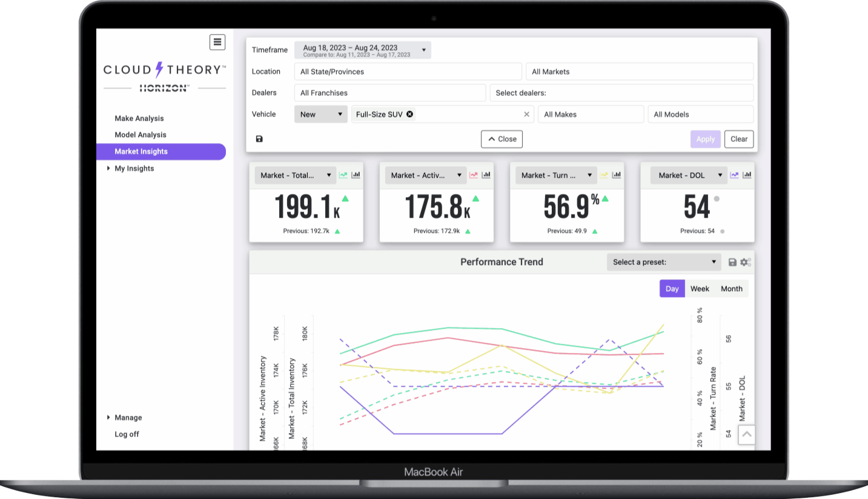
Task: Show bar chart for Market - Turn card
Action: click(616, 175)
